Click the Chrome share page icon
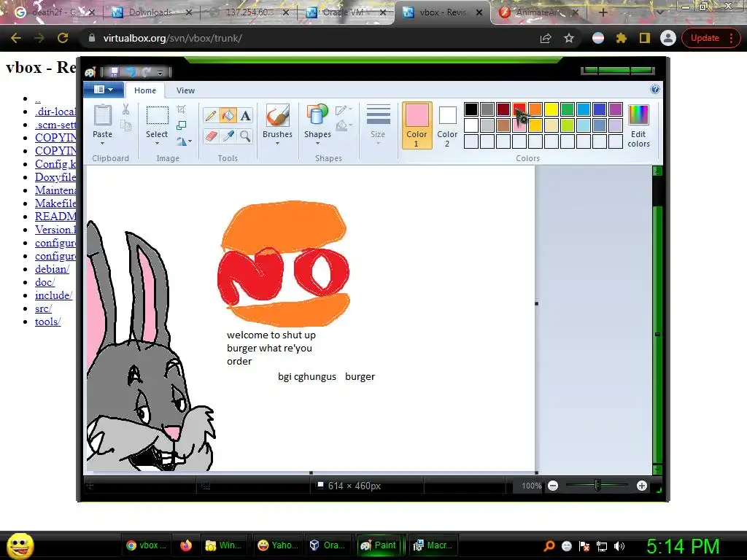 [x=546, y=38]
